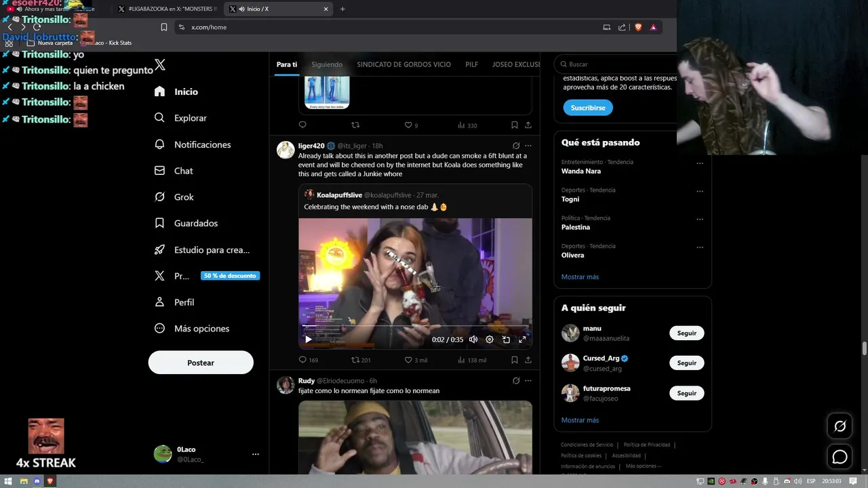Image resolution: width=868 pixels, height=488 pixels.
Task: View stats of liger420 post (138 mil)
Action: pyautogui.click(x=472, y=360)
